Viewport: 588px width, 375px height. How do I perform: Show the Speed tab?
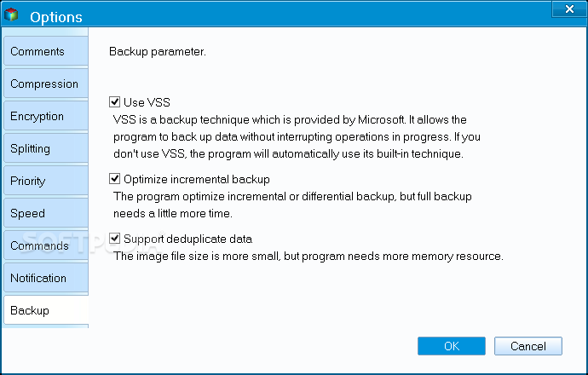(x=46, y=213)
